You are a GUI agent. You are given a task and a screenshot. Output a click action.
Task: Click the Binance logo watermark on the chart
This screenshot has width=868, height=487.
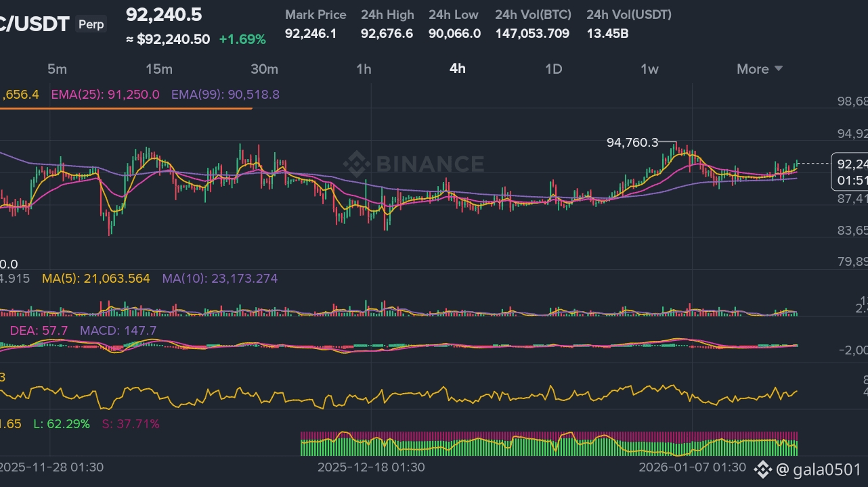(x=413, y=164)
